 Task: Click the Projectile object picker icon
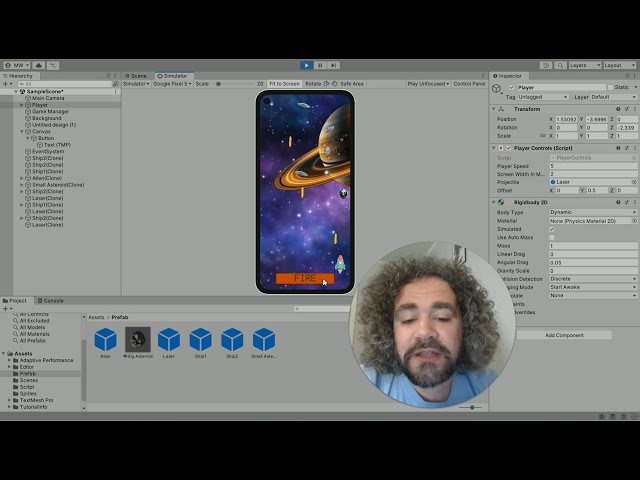point(634,182)
